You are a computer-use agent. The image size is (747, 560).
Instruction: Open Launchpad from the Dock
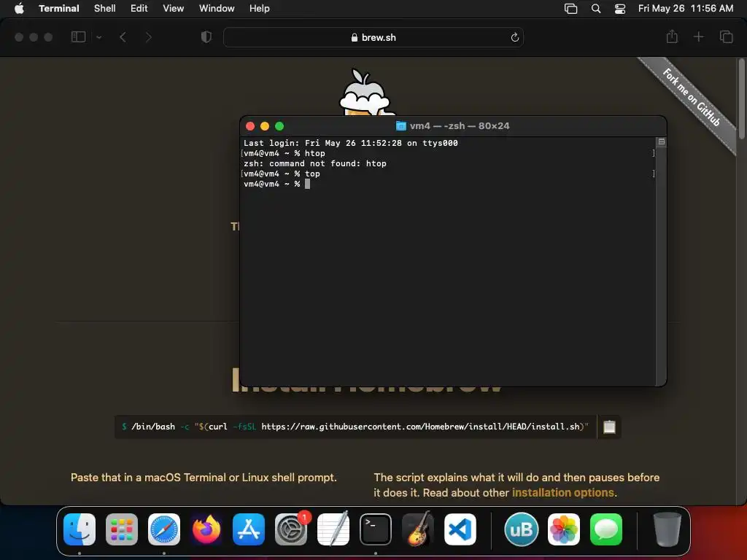point(122,529)
